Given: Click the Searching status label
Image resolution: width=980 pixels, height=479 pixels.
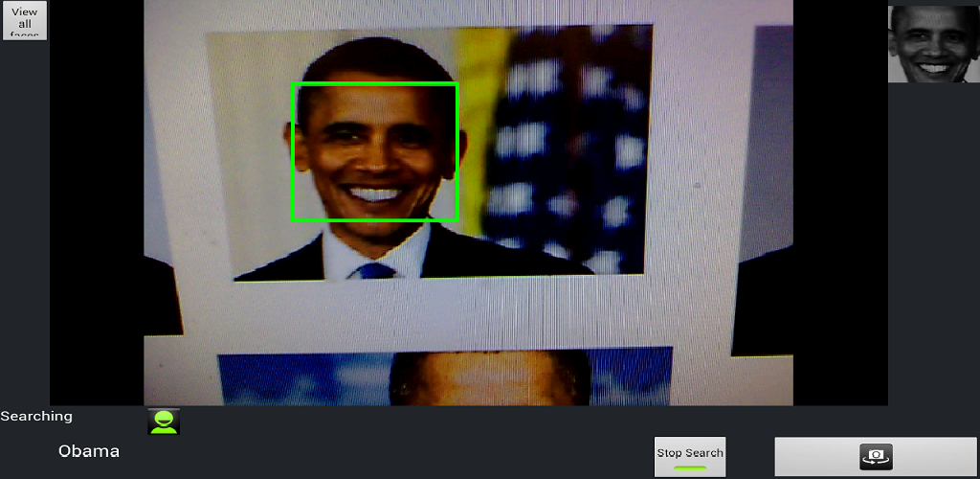Looking at the screenshot, I should [x=36, y=417].
